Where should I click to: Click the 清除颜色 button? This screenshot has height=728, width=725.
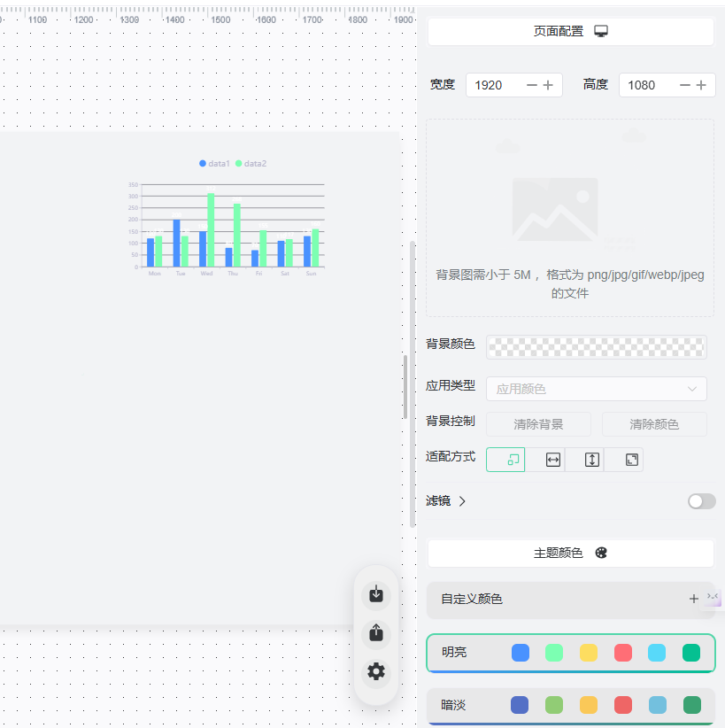click(x=654, y=424)
